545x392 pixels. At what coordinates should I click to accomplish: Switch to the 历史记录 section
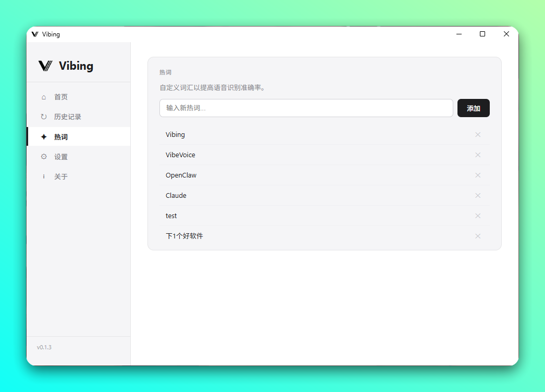coord(67,117)
